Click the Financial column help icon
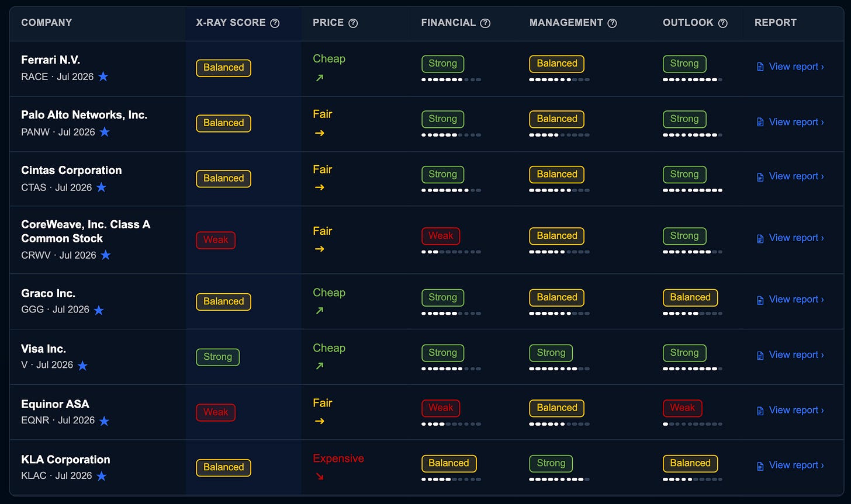The width and height of the screenshot is (851, 504). [485, 23]
